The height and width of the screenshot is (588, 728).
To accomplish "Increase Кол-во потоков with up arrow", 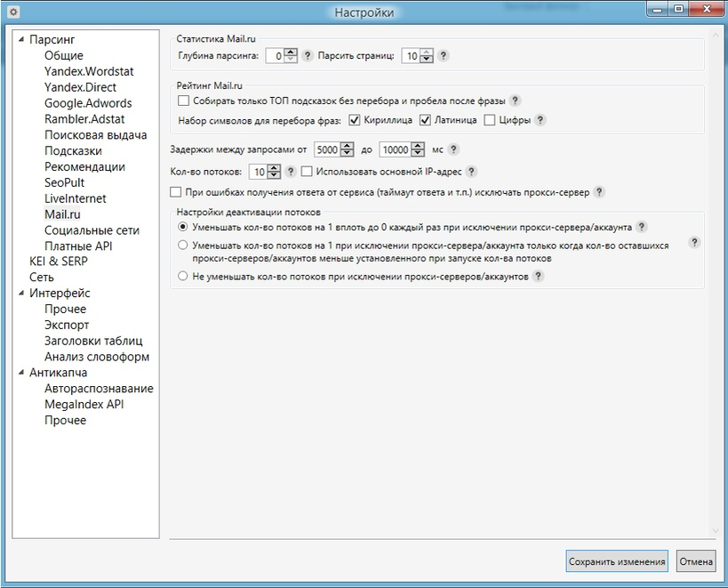I will pyautogui.click(x=274, y=169).
